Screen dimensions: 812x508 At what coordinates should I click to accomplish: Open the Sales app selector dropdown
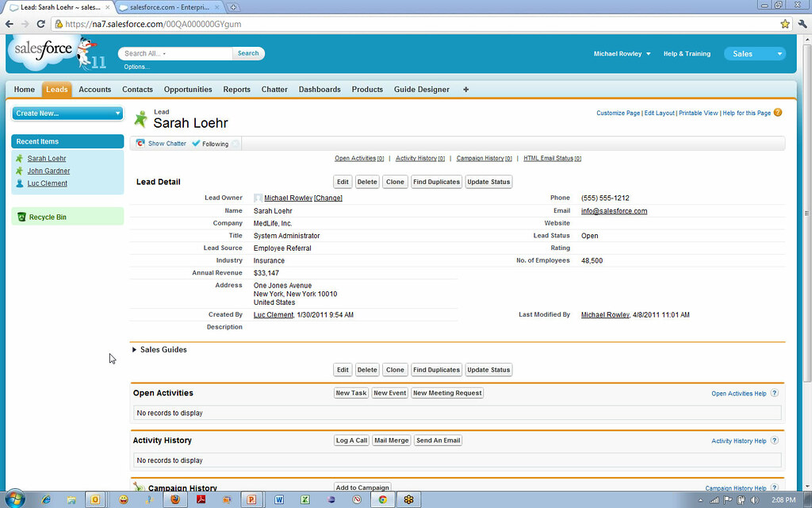[755, 54]
